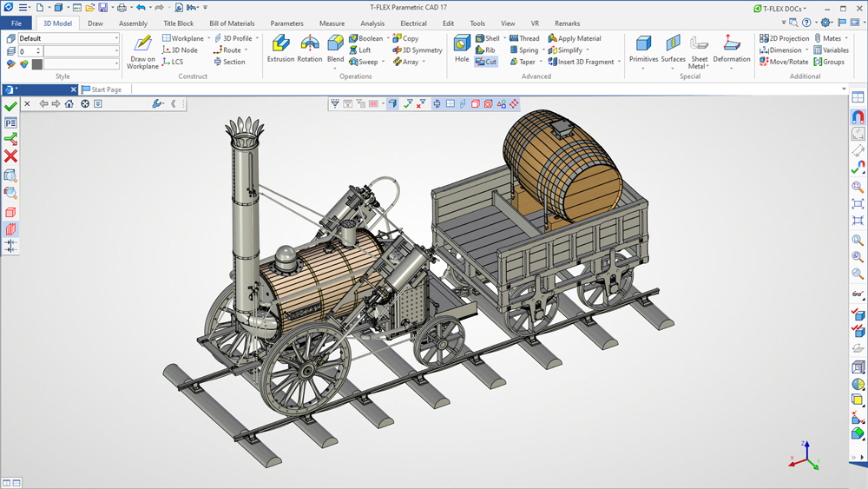Go to home view icon

(x=69, y=103)
